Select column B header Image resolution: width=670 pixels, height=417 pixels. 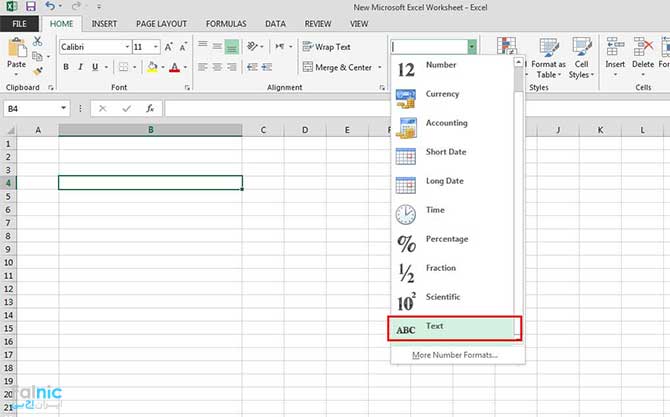(x=150, y=130)
